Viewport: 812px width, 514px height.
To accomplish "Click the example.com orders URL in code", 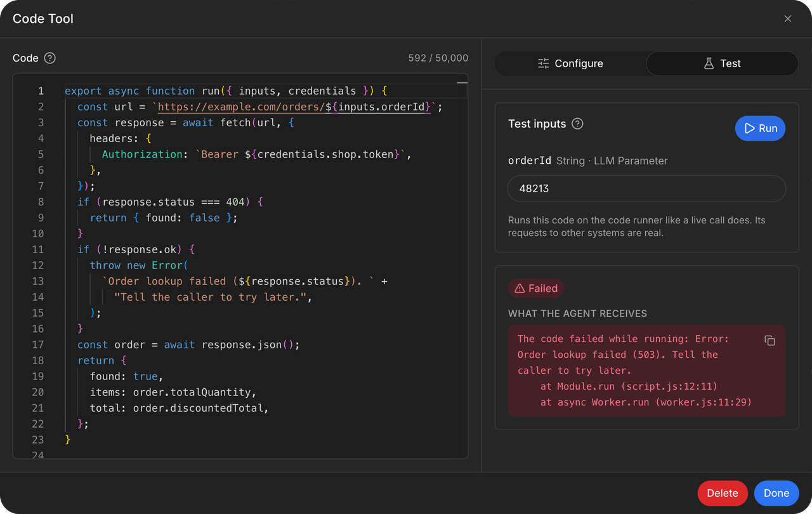I will (294, 107).
